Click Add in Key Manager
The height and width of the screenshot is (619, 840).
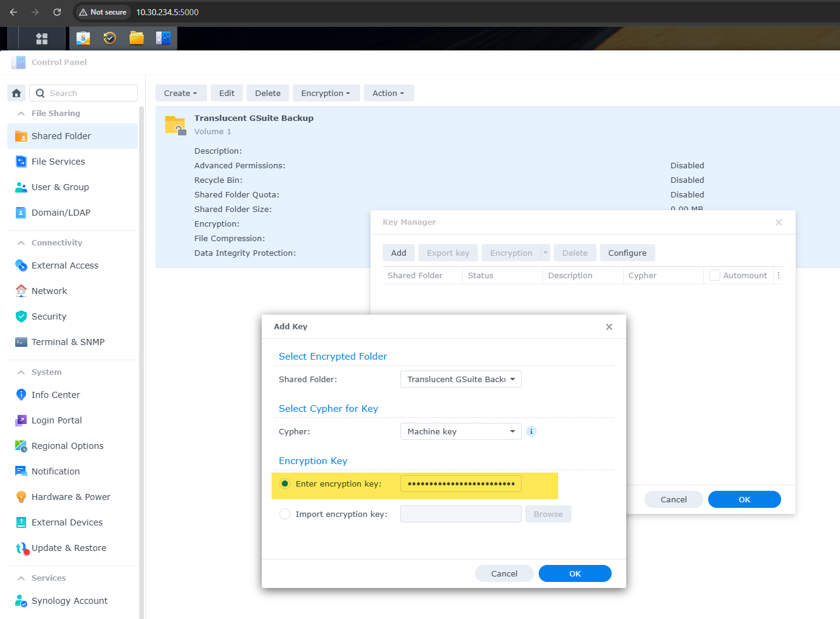tap(398, 253)
